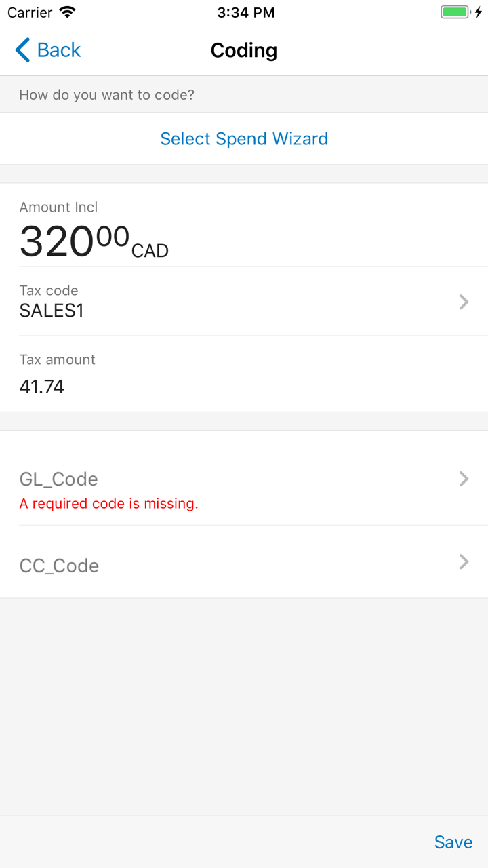Open the Select Spend Wizard link
The height and width of the screenshot is (868, 488).
244,139
